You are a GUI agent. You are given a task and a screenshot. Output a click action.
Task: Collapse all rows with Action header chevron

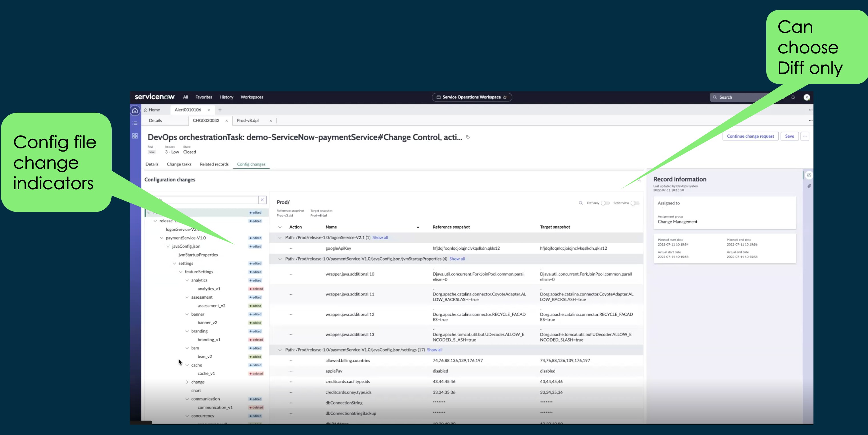tap(280, 227)
